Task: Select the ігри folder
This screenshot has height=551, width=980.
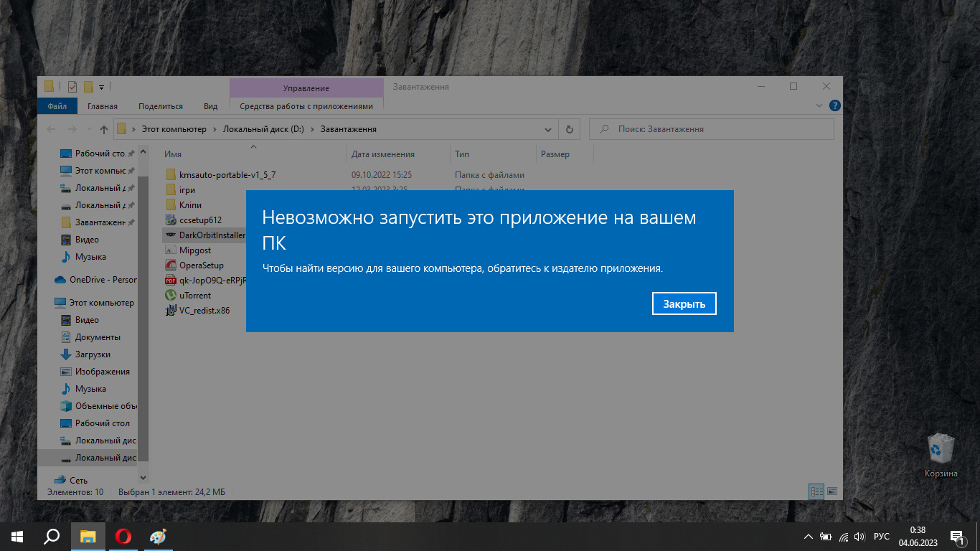Action: coord(187,189)
